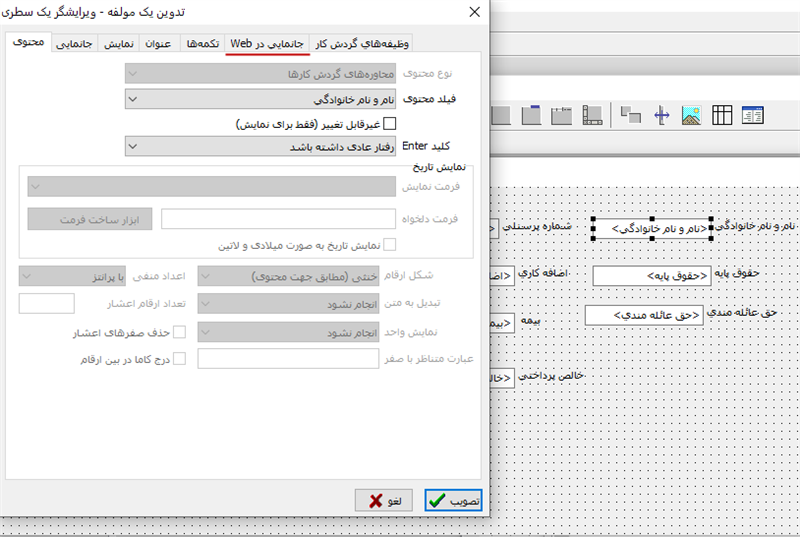Viewport: 800px width, 537px height.
Task: Select the حقوق پایه field on the form canvas
Action: pos(649,275)
